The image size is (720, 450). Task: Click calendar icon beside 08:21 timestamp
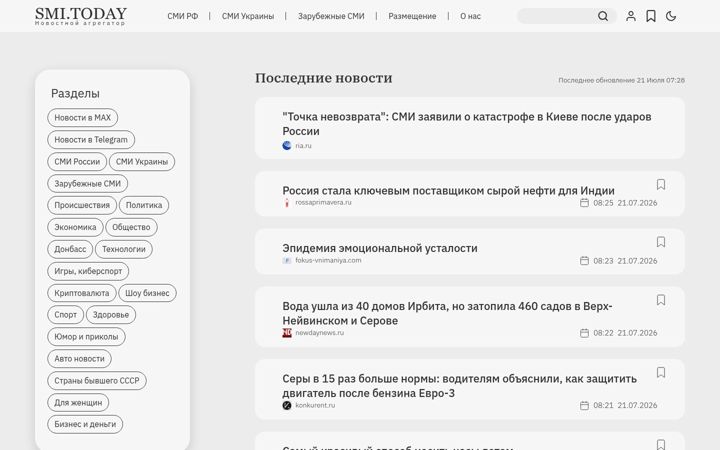(x=584, y=405)
